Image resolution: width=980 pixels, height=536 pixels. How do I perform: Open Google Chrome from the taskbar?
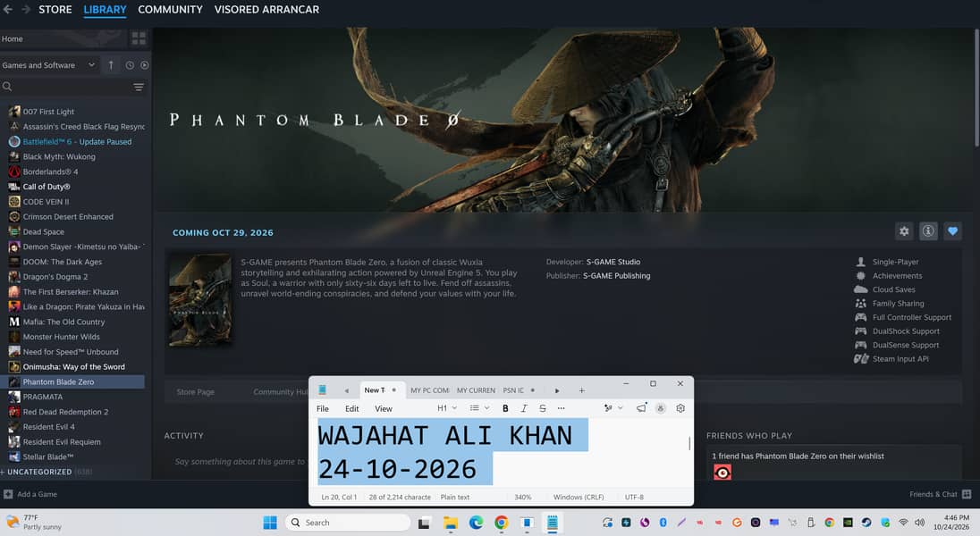(502, 523)
